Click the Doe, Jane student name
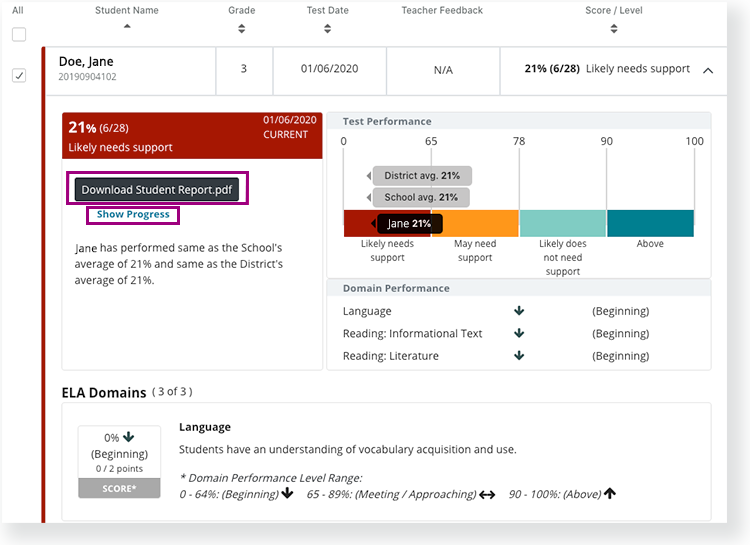The width and height of the screenshot is (750, 545). click(x=86, y=62)
